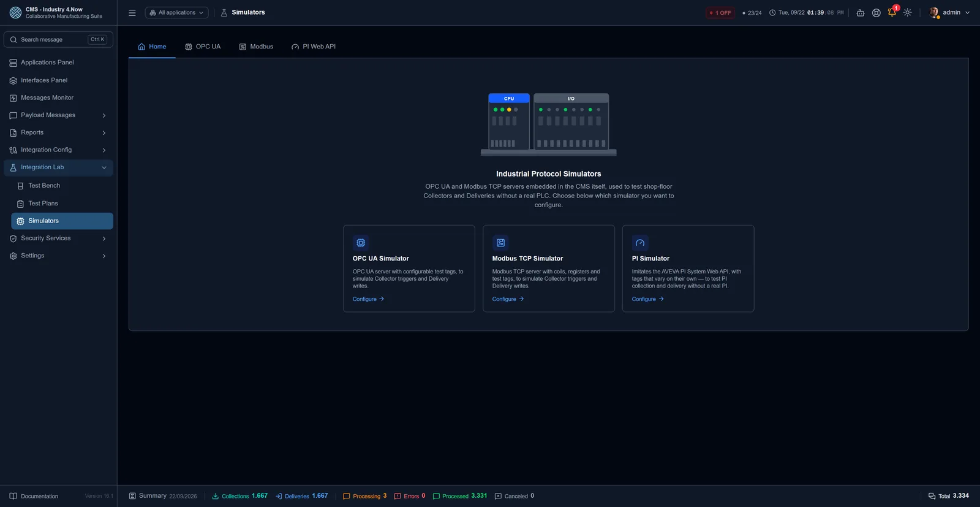Click the Modbus TCP Simulator icon

[500, 243]
